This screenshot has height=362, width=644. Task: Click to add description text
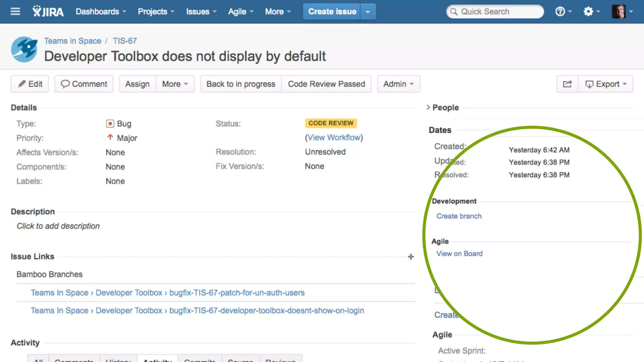point(58,226)
